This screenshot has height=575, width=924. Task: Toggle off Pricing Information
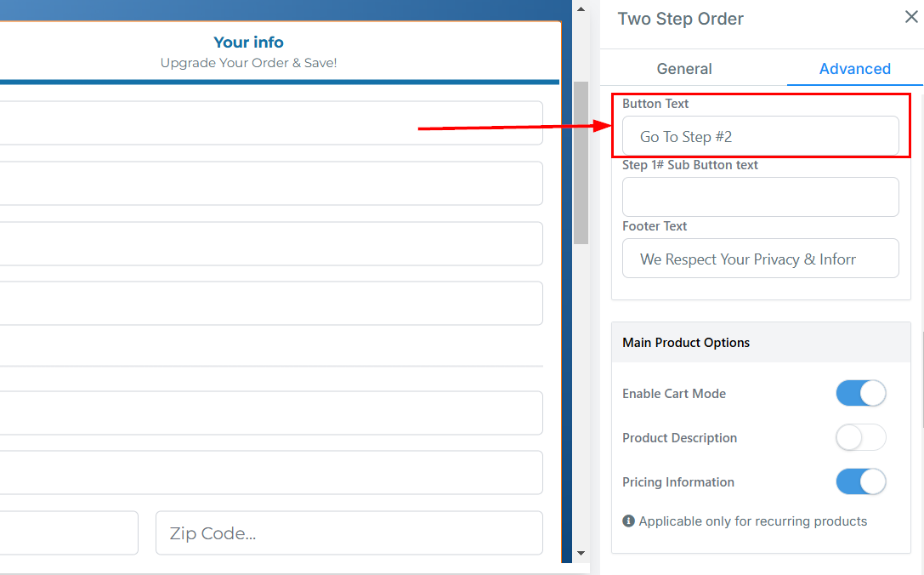click(860, 482)
